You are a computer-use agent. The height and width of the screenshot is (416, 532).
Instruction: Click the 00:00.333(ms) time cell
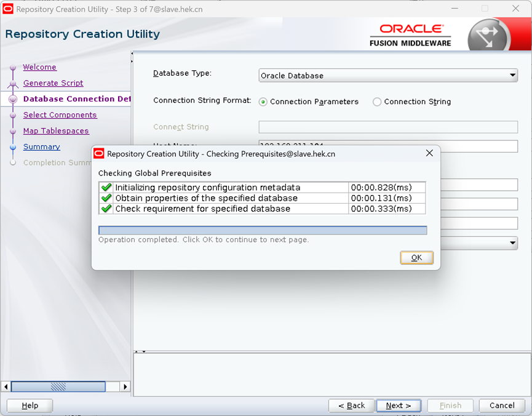click(x=386, y=209)
